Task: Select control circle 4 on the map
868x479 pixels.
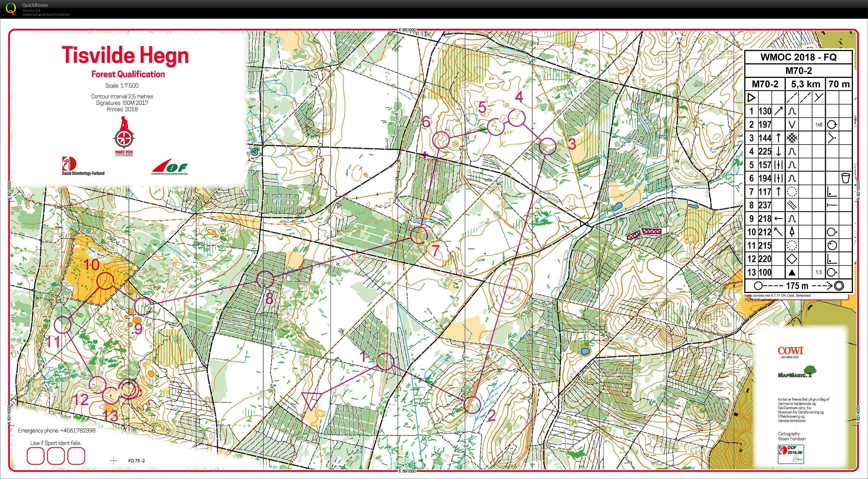Action: [517, 118]
